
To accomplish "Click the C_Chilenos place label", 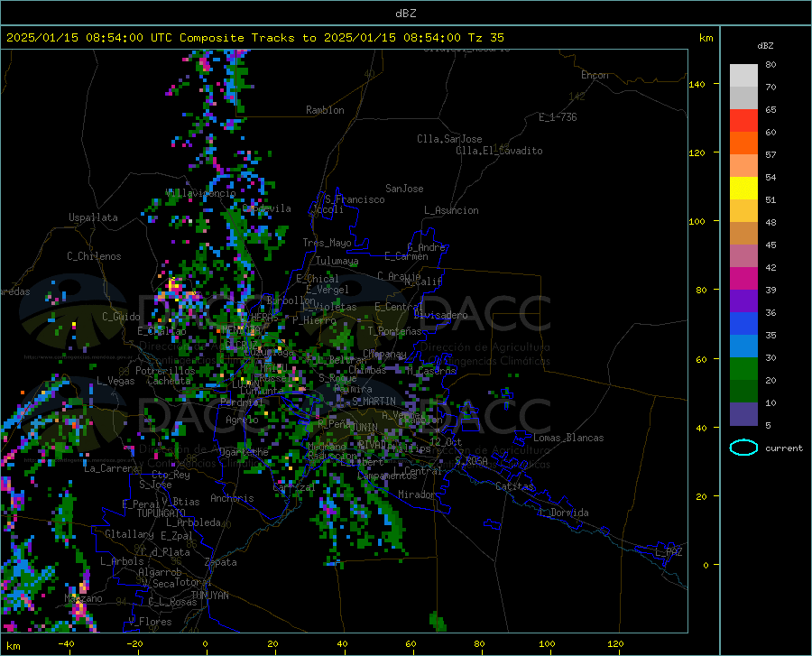I will [x=94, y=256].
